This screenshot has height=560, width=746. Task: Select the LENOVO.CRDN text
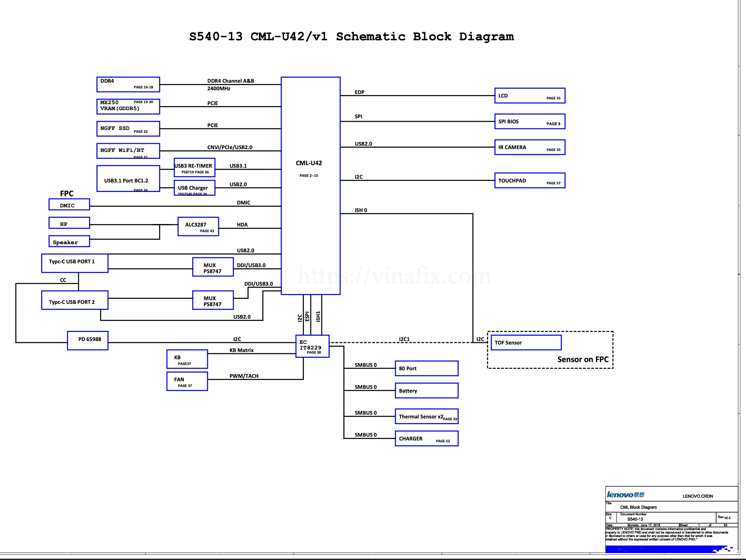pos(698,496)
